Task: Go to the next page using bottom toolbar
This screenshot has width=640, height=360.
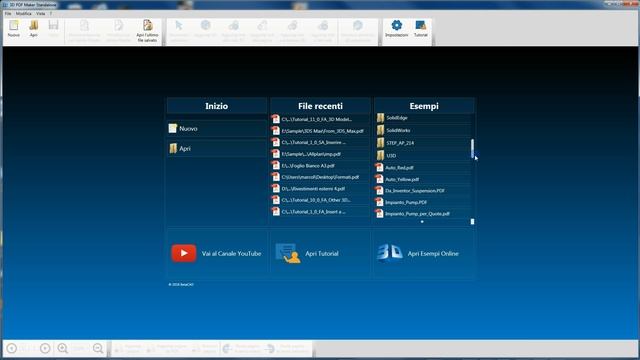Action: 45,348
